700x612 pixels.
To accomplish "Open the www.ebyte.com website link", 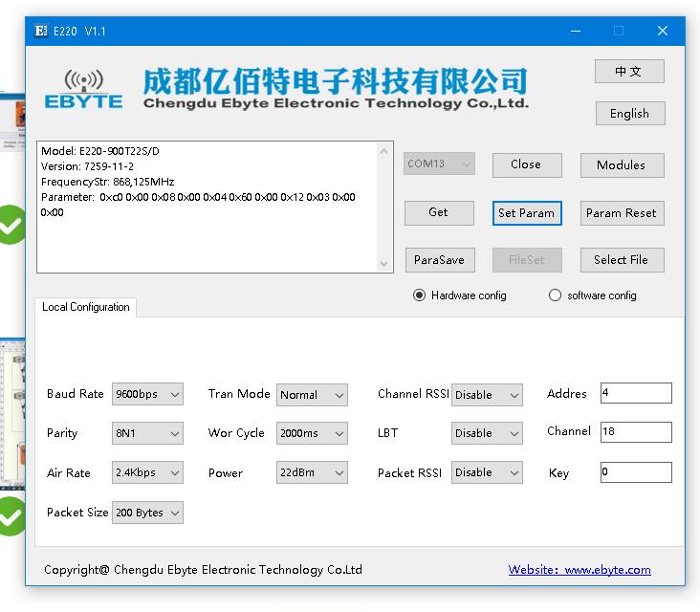I will coord(580,570).
